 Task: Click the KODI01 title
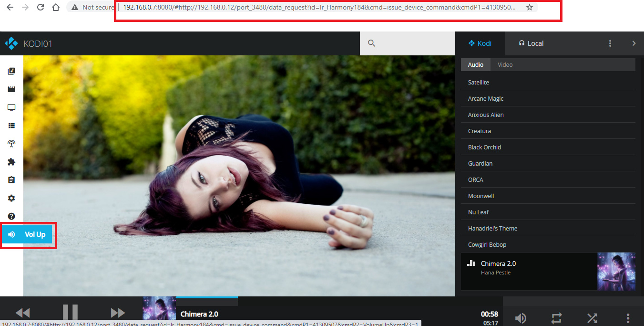click(x=38, y=44)
